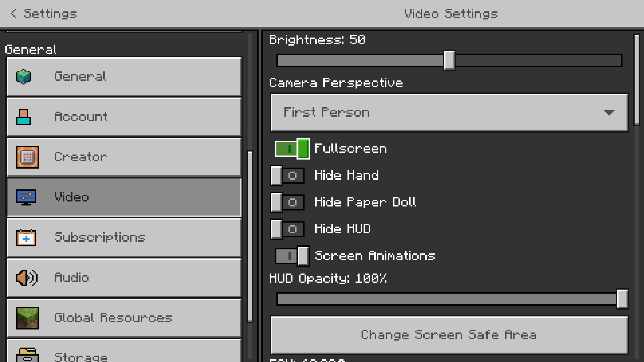Turn on the Hide HUD toggle

click(x=287, y=229)
